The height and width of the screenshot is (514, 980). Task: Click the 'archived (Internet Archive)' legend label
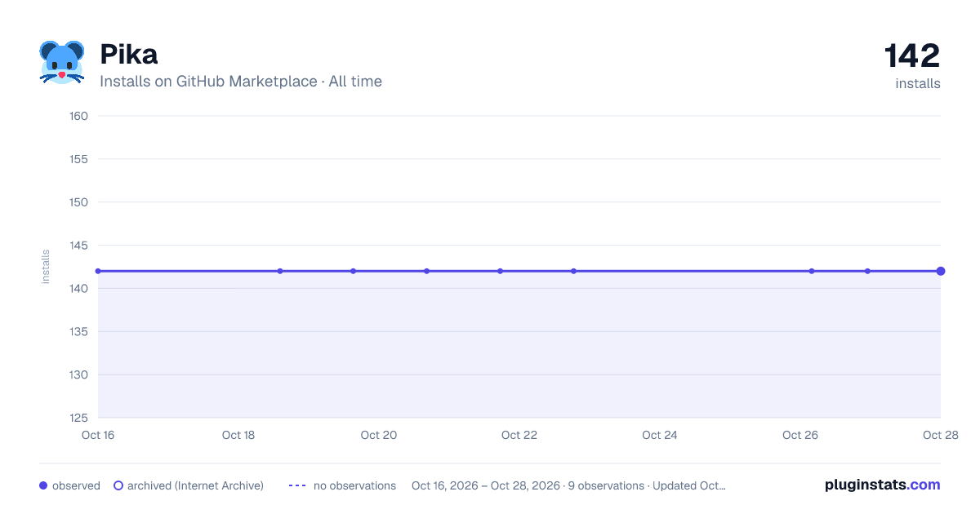(195, 485)
